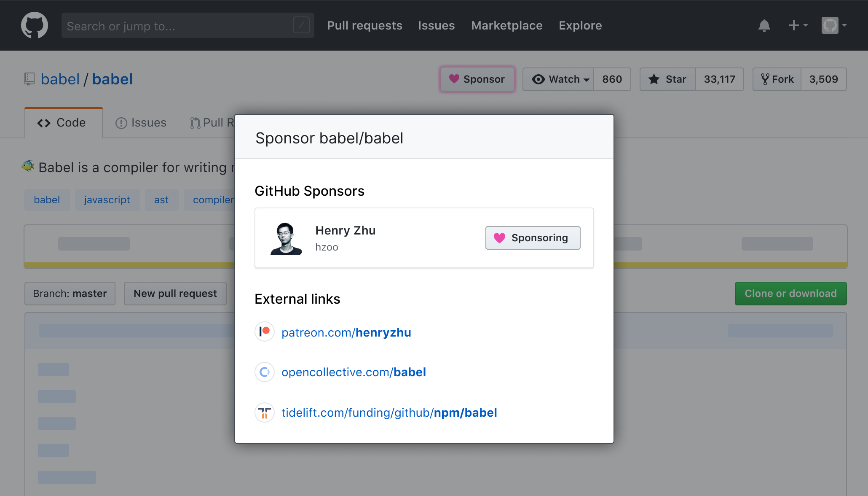Open the notifications bell
Image resolution: width=868 pixels, height=496 pixels.
764,25
